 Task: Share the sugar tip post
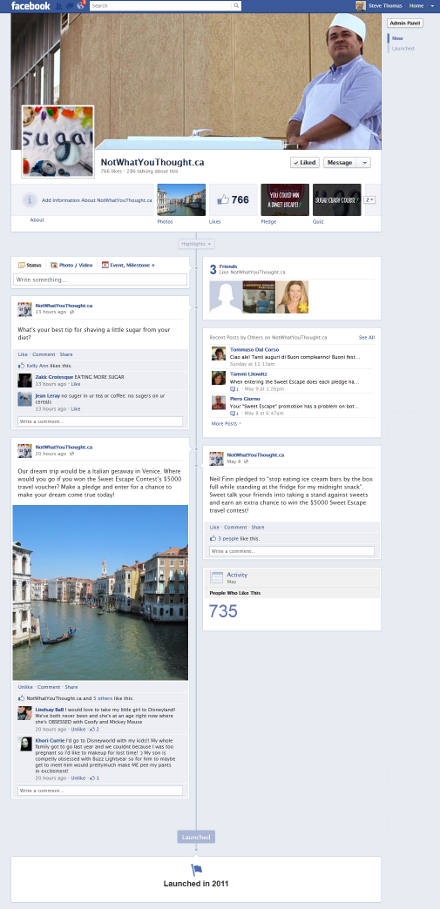tap(66, 354)
